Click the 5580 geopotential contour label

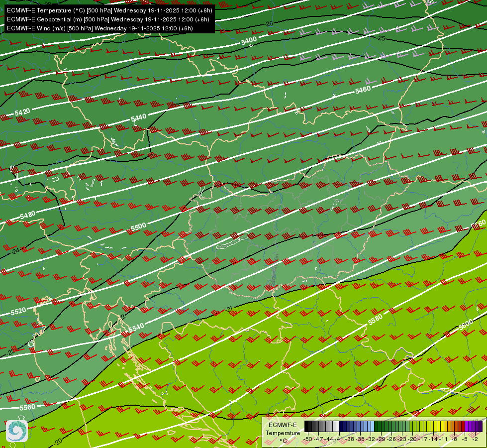[375, 320]
